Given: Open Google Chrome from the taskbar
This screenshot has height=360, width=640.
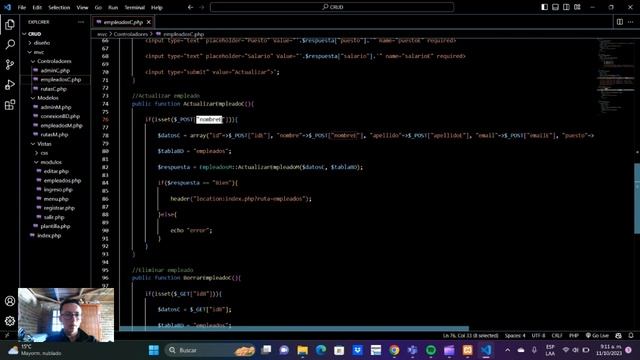Looking at the screenshot, I should (x=394, y=350).
